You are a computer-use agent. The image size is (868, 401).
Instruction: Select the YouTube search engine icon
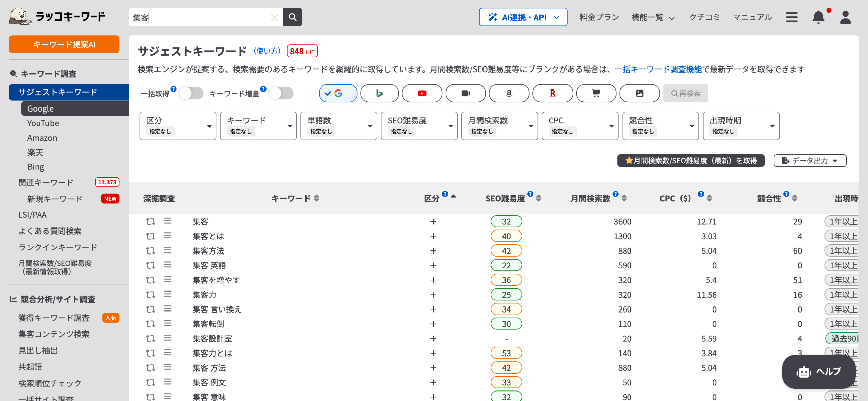(x=422, y=93)
